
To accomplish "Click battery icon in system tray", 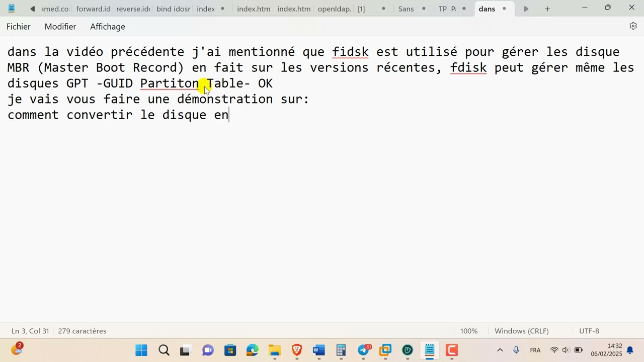I will coord(578,350).
